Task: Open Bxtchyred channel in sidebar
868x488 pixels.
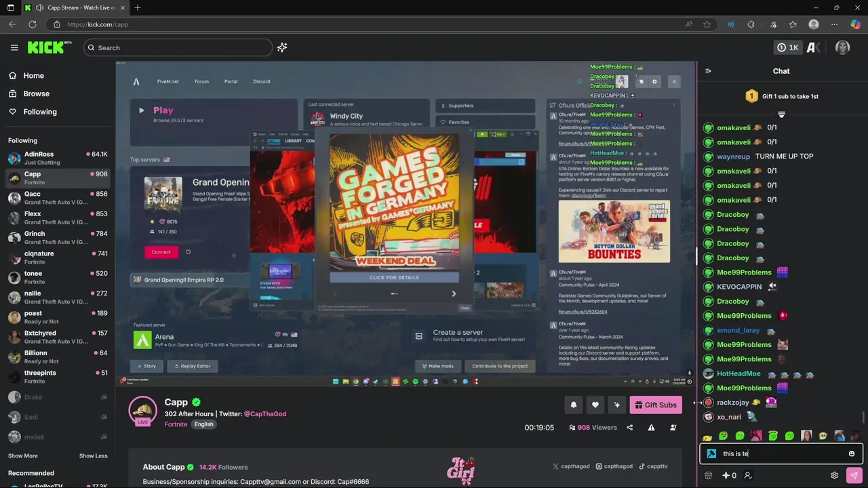Action: tap(58, 337)
